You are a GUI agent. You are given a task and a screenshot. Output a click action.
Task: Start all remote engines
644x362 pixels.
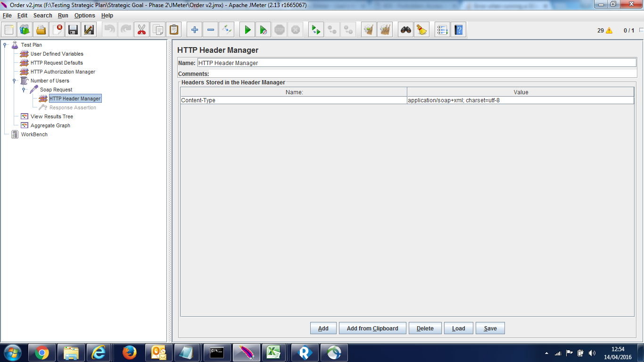point(316,30)
